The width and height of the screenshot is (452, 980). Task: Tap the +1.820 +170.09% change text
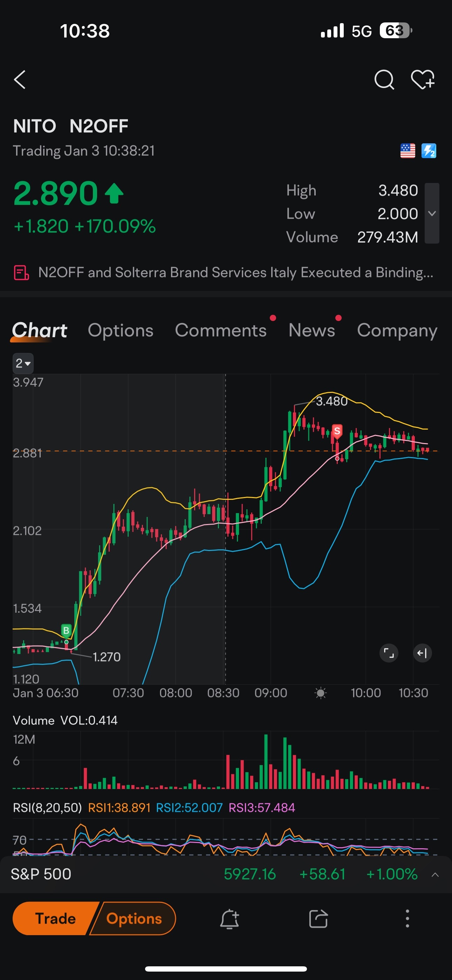click(84, 226)
